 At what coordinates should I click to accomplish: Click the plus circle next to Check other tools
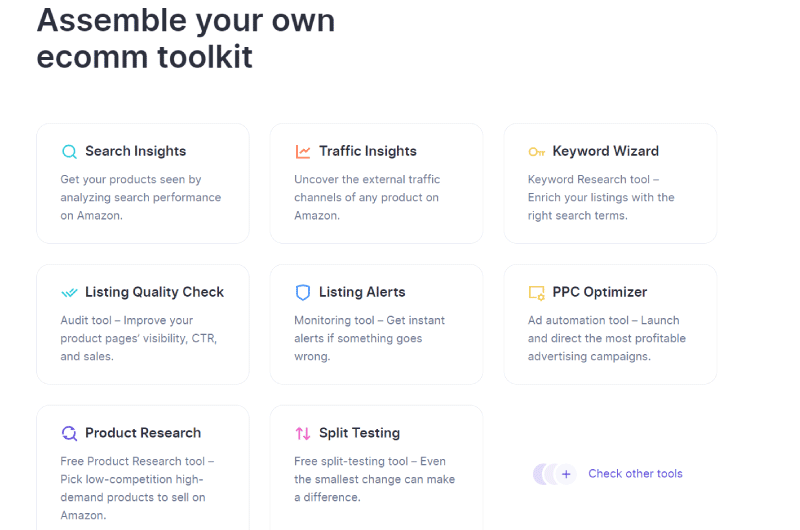click(x=566, y=474)
